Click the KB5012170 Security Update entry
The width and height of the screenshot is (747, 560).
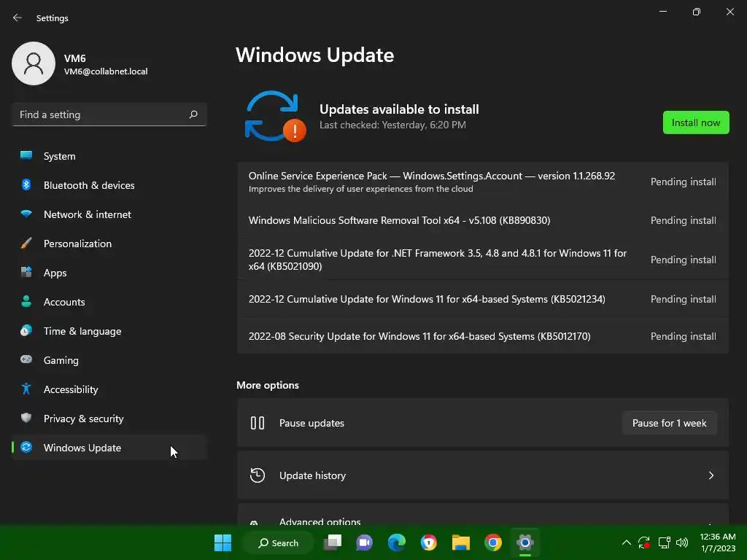coord(483,336)
